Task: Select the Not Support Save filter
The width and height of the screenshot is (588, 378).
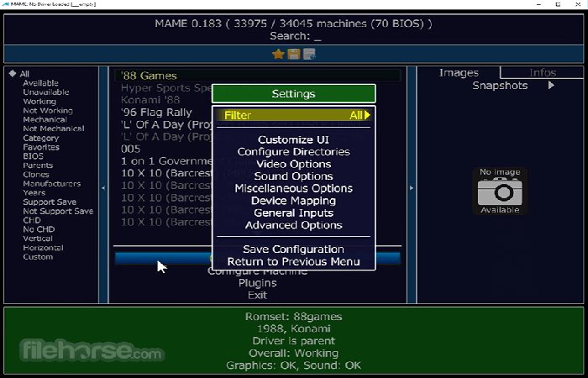Action: pos(58,211)
